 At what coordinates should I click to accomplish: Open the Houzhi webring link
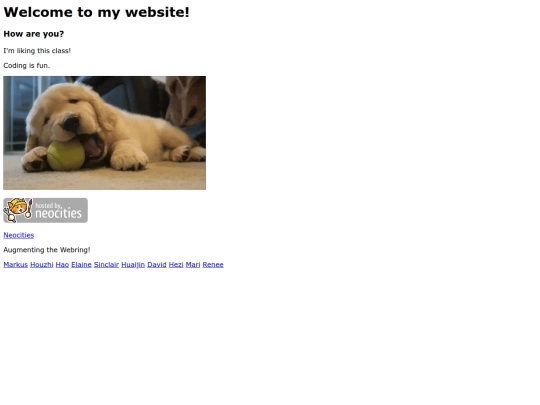pyautogui.click(x=42, y=264)
